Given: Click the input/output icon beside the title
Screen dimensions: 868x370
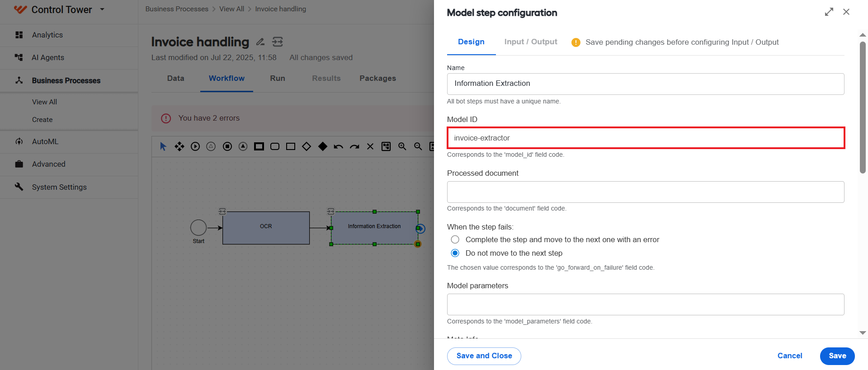Looking at the screenshot, I should [278, 42].
